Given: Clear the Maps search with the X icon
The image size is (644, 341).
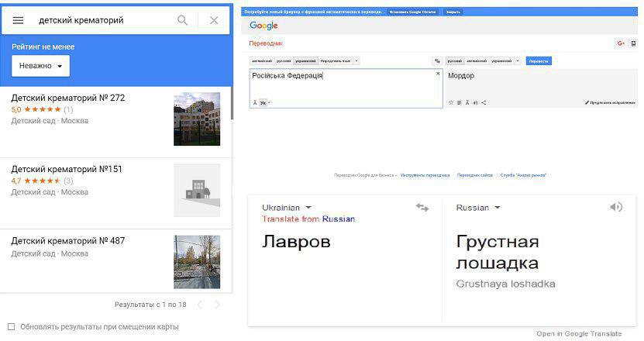Looking at the screenshot, I should click(214, 20).
